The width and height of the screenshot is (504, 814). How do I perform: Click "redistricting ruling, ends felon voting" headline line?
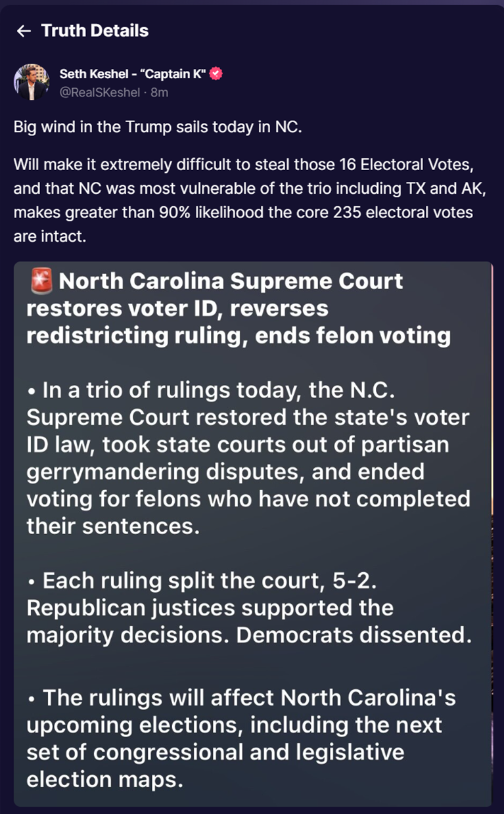[239, 336]
